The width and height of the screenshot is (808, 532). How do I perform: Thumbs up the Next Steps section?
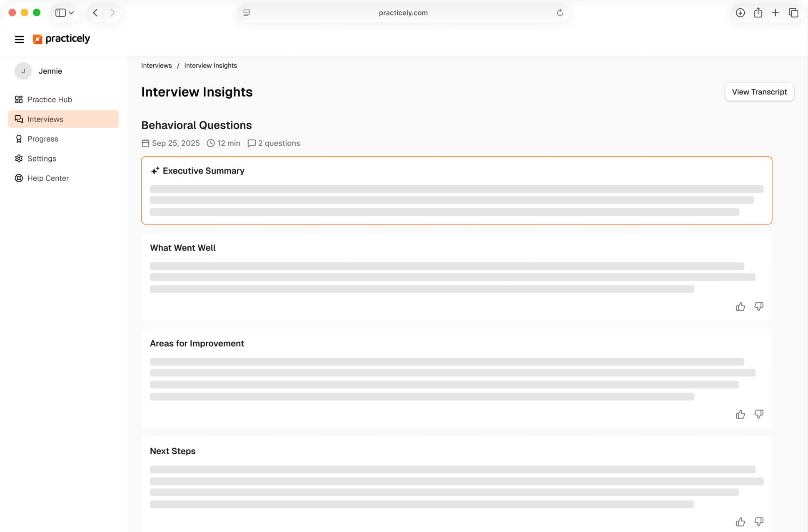click(740, 522)
